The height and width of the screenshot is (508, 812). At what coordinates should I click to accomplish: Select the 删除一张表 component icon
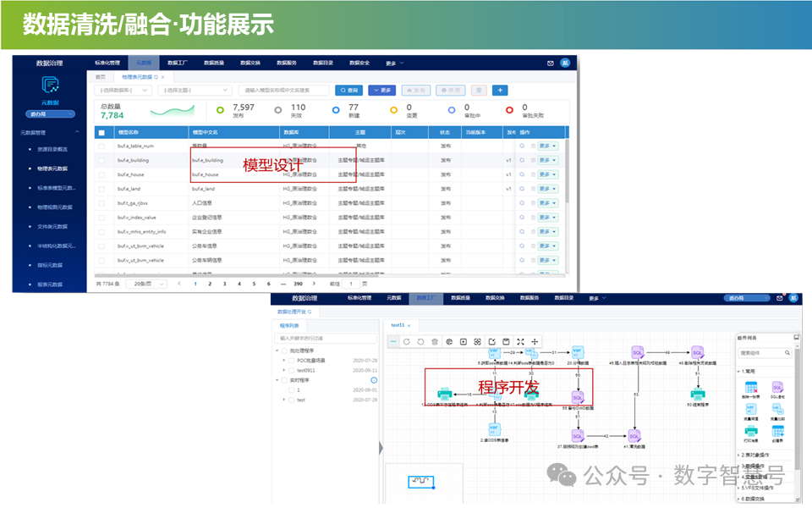pyautogui.click(x=751, y=387)
